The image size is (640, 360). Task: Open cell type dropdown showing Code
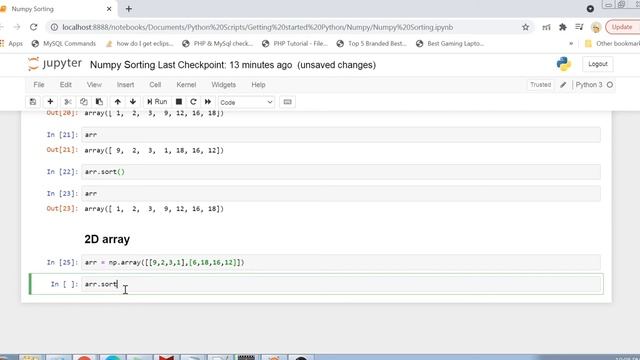pos(246,102)
